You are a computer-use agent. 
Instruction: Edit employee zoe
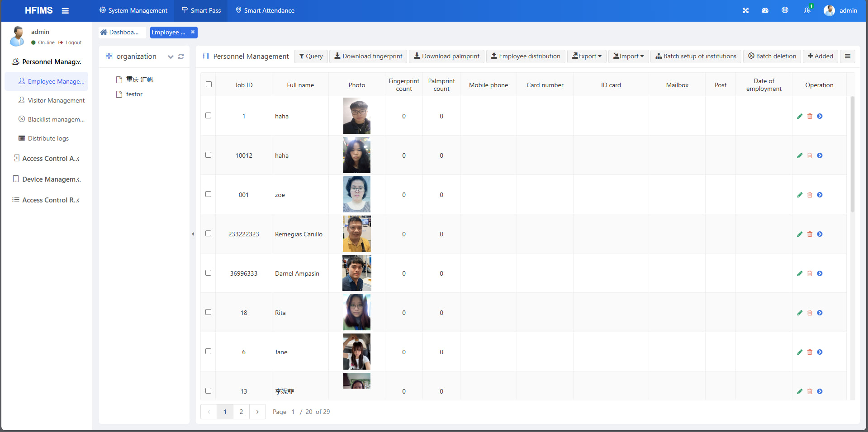(x=800, y=195)
